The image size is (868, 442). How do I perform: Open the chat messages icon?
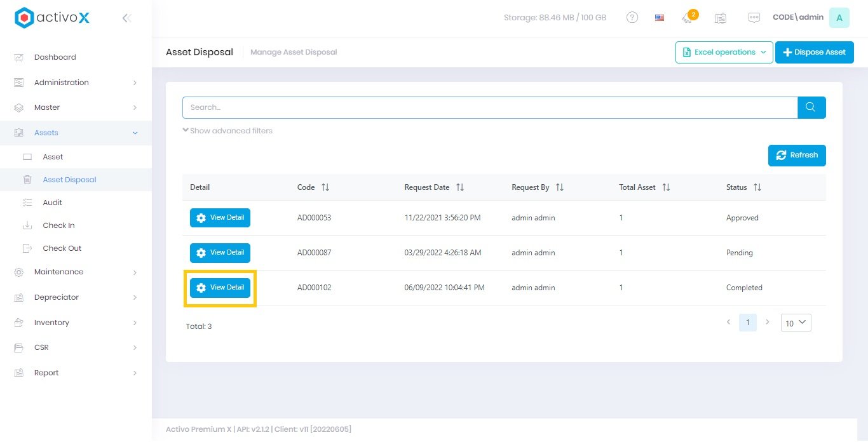[754, 18]
